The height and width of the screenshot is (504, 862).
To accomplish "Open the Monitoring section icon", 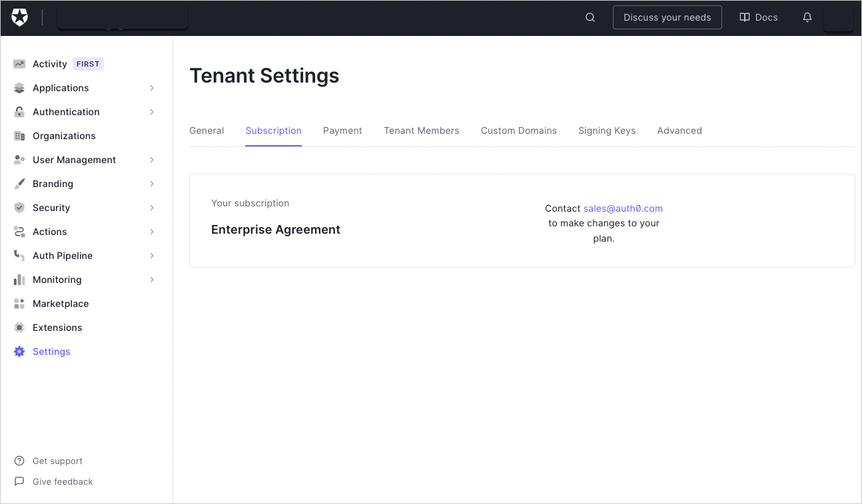I will click(x=19, y=279).
